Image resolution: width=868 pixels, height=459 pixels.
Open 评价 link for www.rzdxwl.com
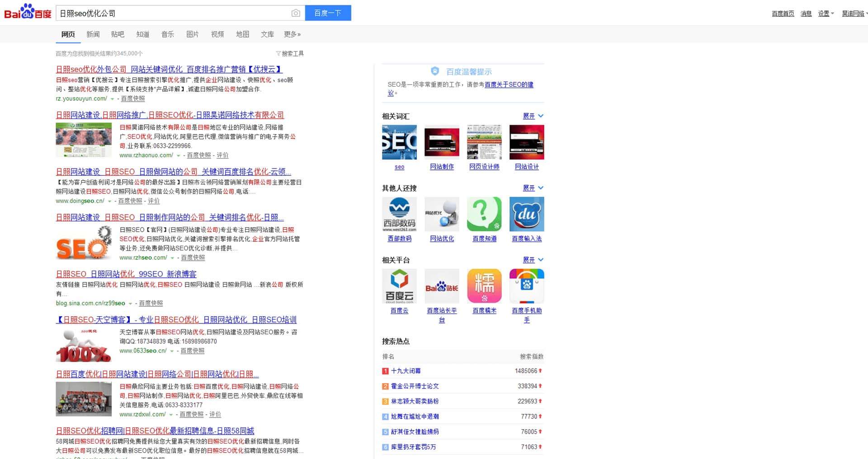[215, 414]
